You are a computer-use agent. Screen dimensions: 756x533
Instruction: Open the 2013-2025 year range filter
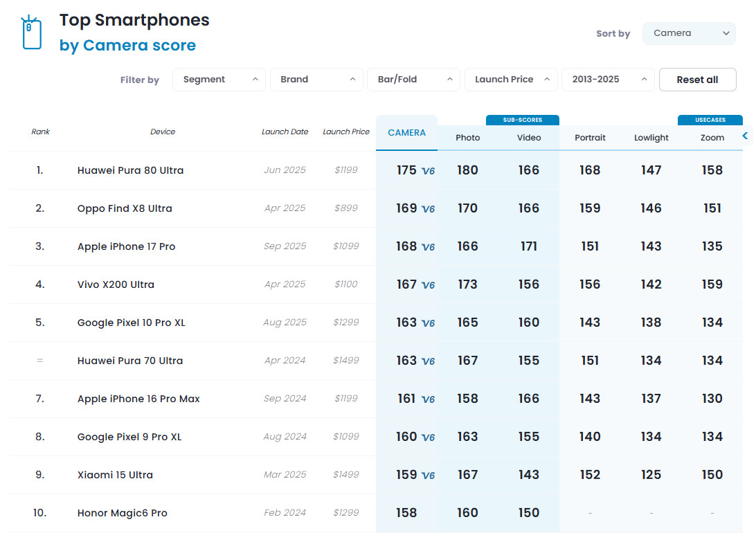pos(608,80)
